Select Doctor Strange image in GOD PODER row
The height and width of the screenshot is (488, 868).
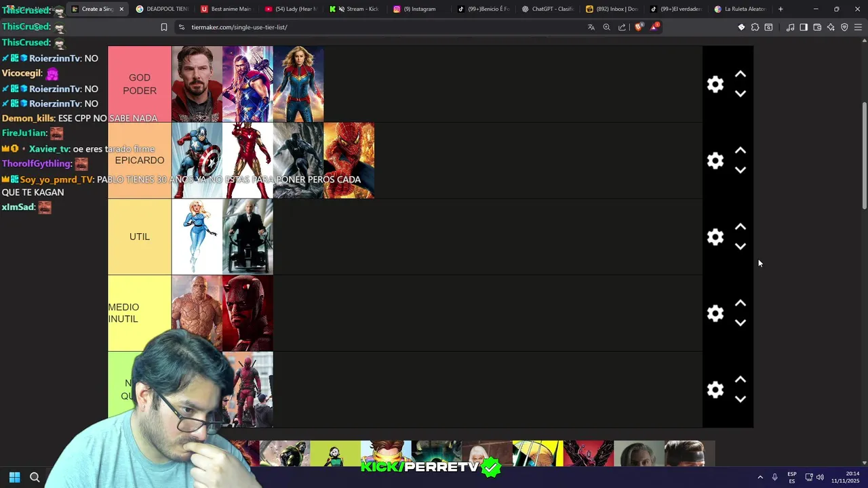(197, 84)
